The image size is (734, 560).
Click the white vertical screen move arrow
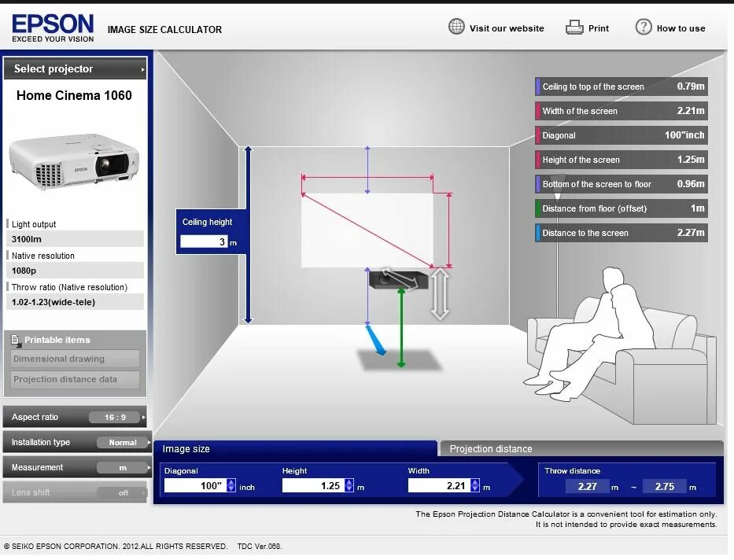(440, 294)
